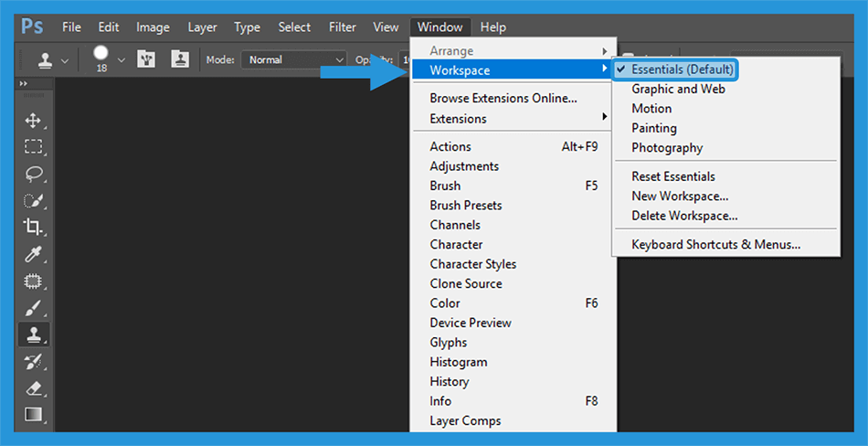Image resolution: width=868 pixels, height=446 pixels.
Task: Select the Gradient tool
Action: click(33, 414)
